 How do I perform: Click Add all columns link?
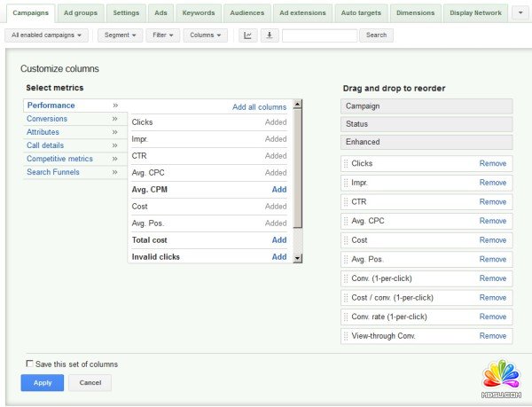259,107
